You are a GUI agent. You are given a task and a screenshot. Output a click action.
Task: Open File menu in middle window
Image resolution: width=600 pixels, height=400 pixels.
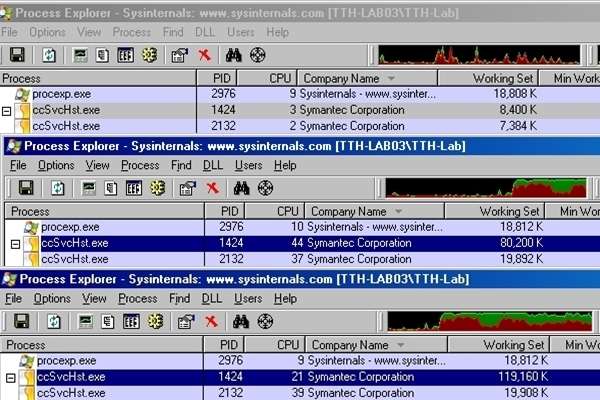[18, 165]
